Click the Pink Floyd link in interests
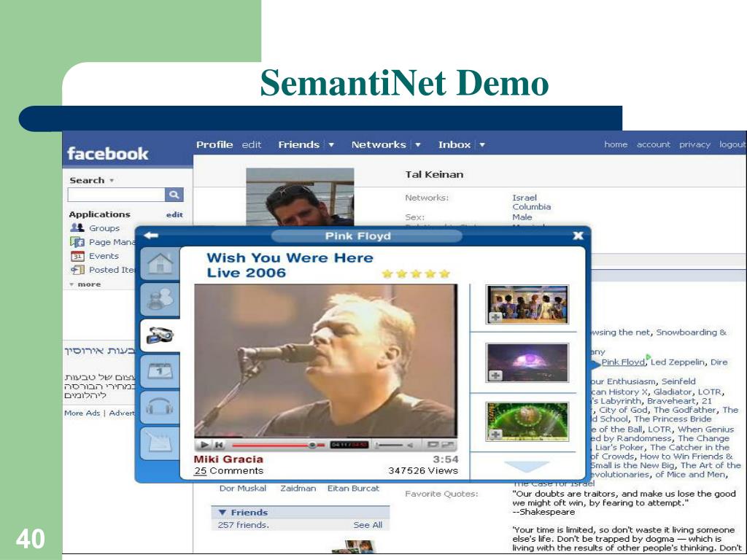747x560 pixels. click(x=623, y=362)
